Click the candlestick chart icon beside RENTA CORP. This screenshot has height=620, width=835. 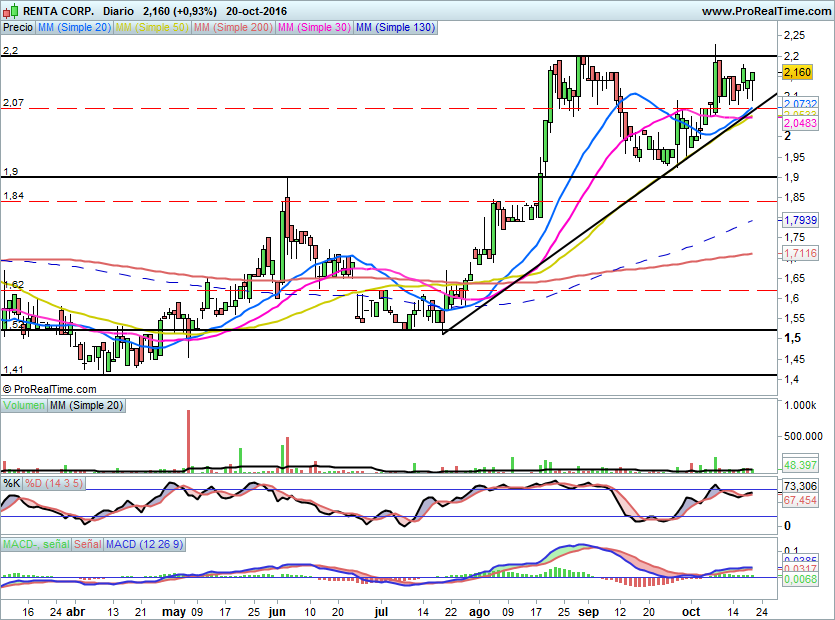click(x=10, y=10)
